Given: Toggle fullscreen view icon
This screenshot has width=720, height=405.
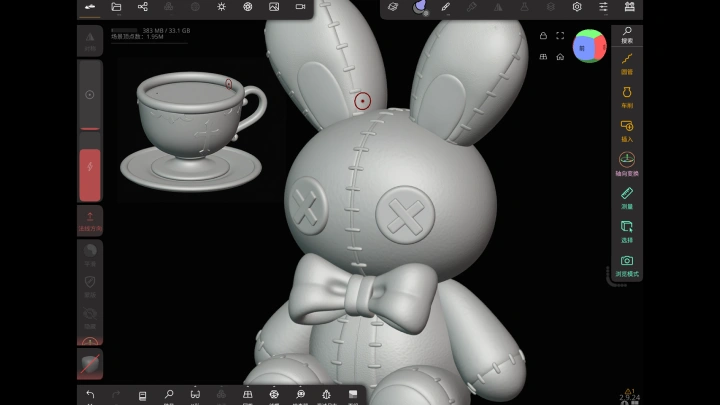Looking at the screenshot, I should (560, 36).
